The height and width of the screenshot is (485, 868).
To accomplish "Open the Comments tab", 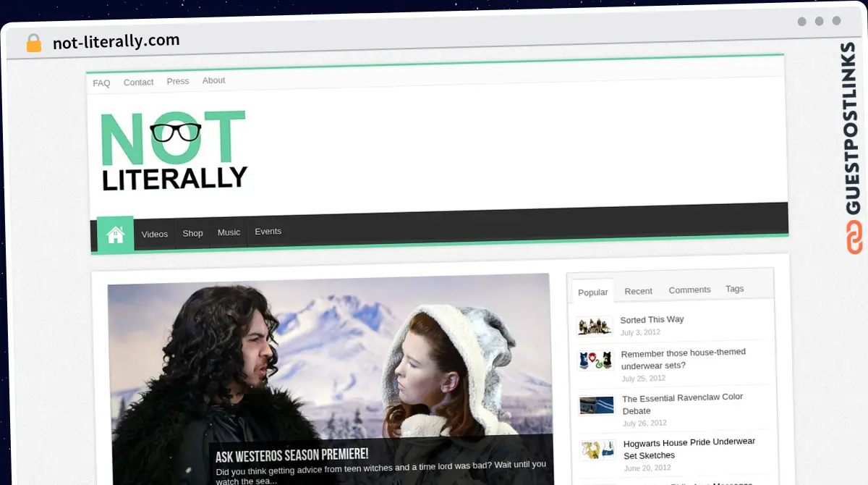I will point(689,290).
